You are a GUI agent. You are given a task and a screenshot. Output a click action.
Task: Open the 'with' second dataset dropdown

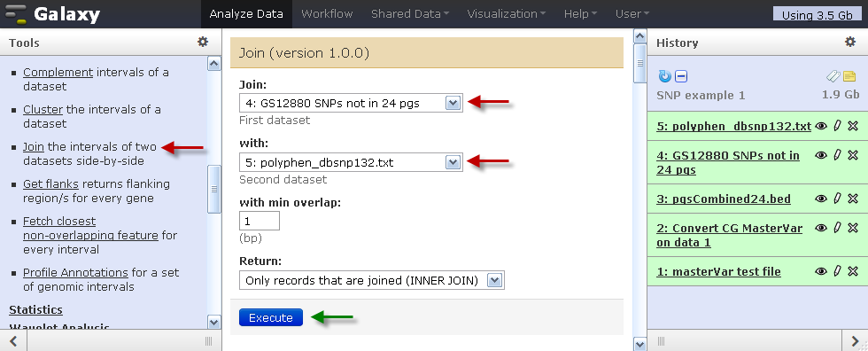[x=351, y=163]
